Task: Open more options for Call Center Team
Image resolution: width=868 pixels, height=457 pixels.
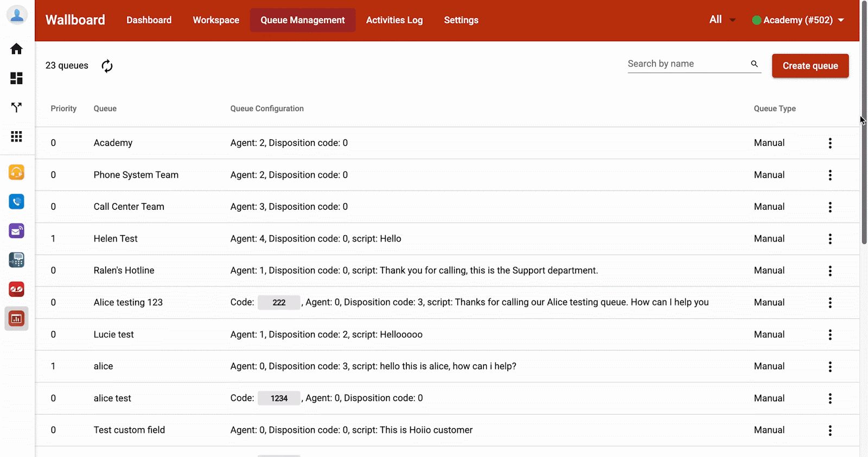Action: [830, 207]
